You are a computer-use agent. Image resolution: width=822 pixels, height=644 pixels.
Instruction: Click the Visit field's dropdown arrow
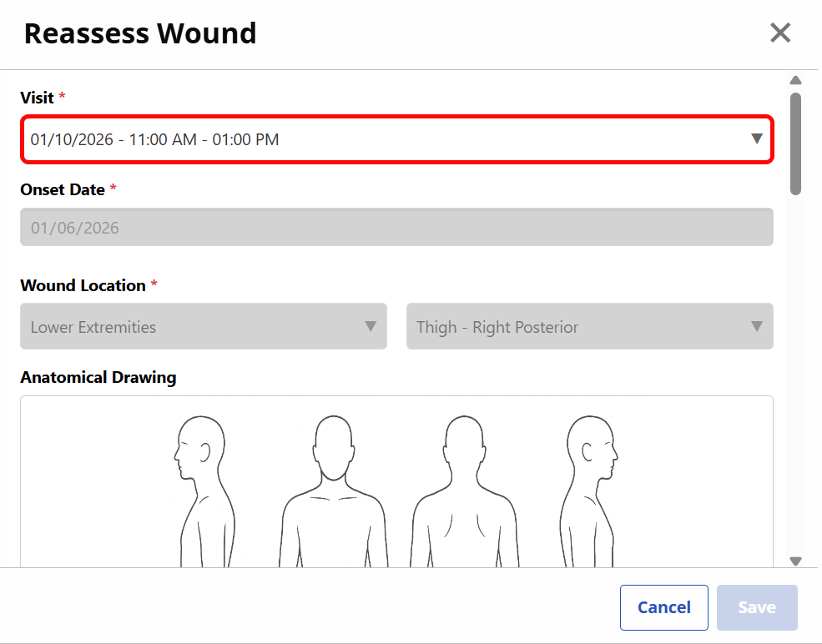pyautogui.click(x=756, y=138)
